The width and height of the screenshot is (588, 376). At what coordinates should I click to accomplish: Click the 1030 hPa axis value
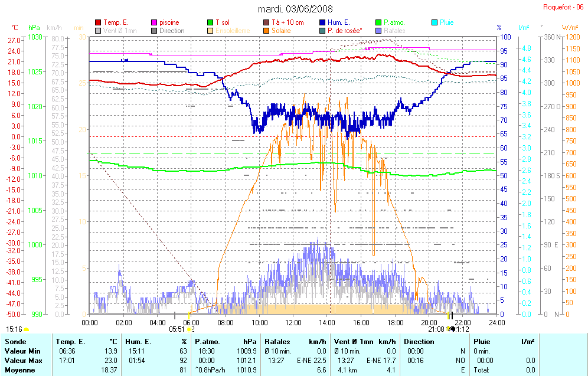(35, 37)
